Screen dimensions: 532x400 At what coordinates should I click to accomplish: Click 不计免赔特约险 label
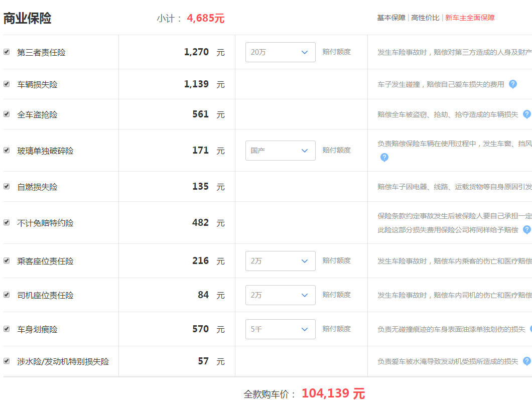45,223
